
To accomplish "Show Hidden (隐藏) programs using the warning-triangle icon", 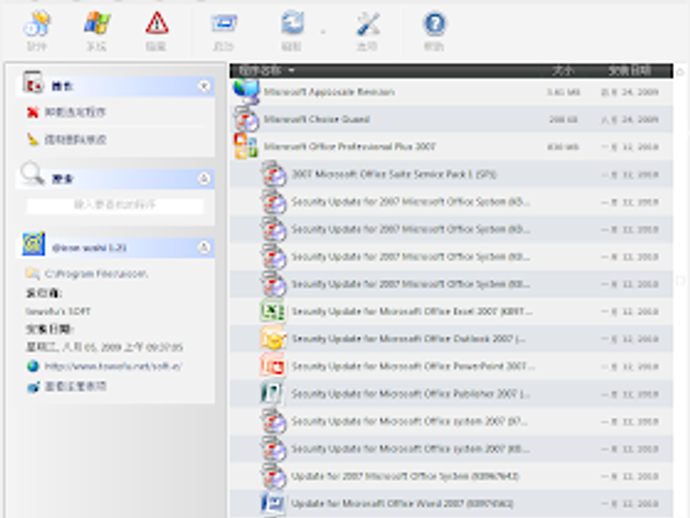I will click(x=157, y=31).
